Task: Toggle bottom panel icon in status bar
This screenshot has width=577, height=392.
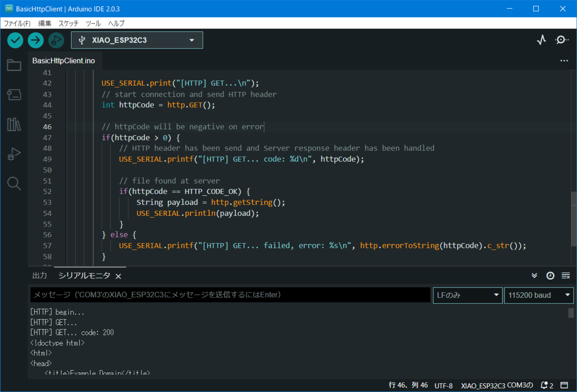Action: [x=564, y=385]
